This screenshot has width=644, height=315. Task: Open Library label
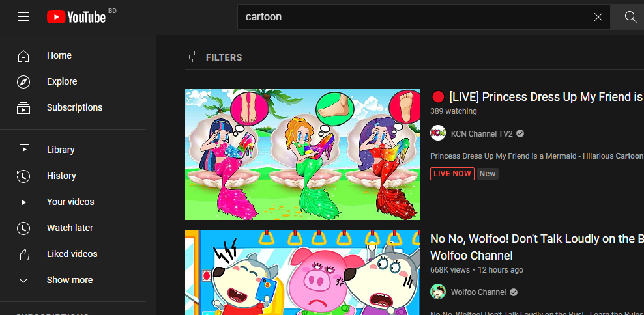click(61, 150)
